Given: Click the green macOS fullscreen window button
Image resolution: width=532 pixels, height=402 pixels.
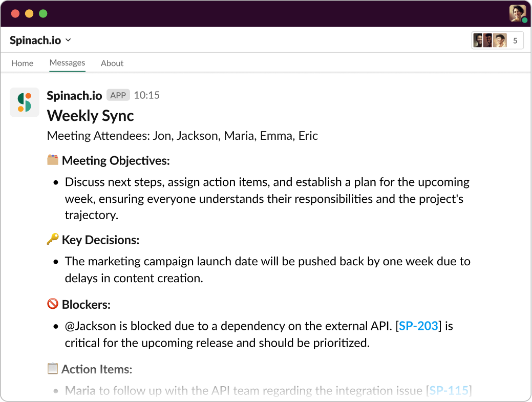Looking at the screenshot, I should point(43,13).
